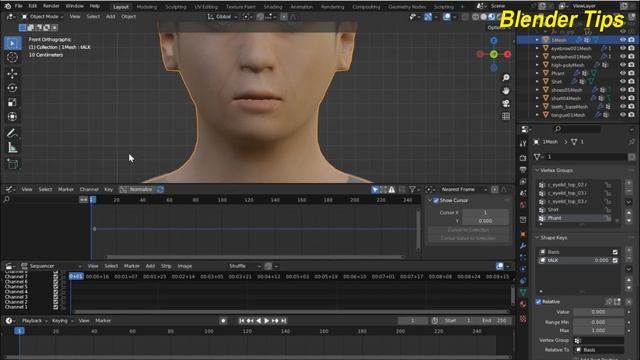Click the Range Min value field
Screen dimensions: 640x360
[598, 322]
